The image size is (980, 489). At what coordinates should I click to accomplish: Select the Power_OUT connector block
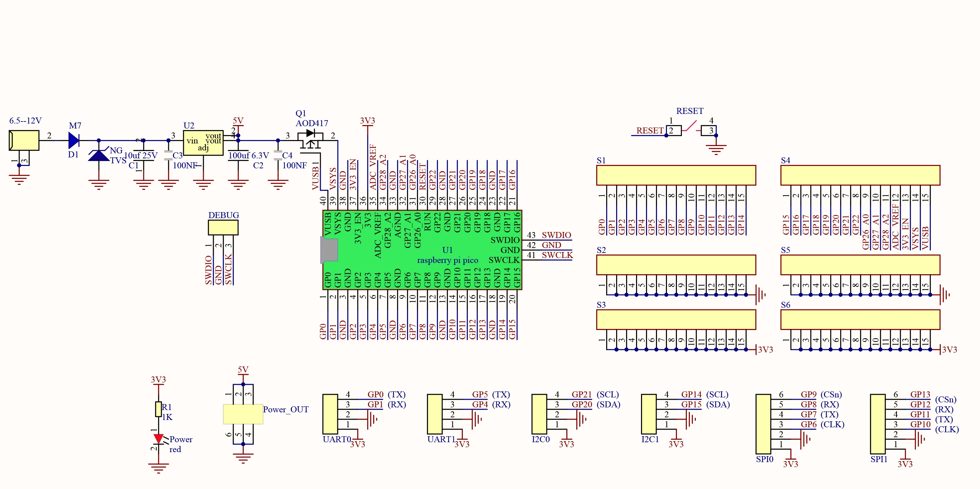243,414
